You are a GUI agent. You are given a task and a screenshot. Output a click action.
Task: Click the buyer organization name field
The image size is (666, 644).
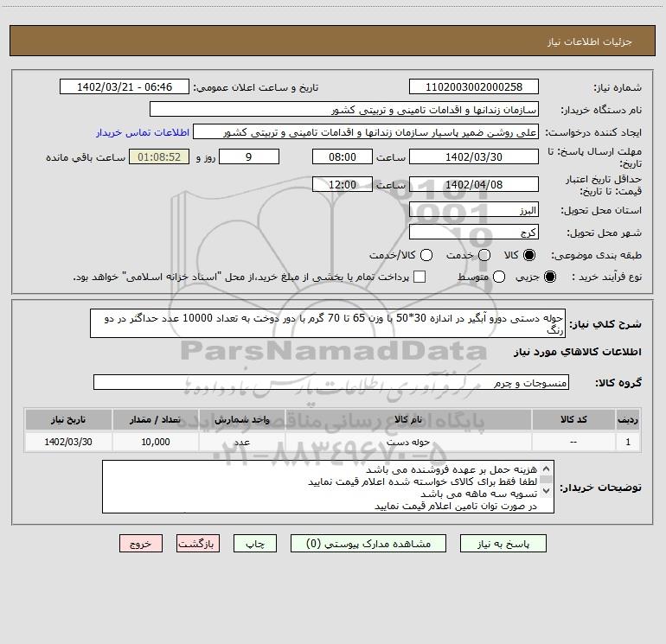tap(344, 110)
